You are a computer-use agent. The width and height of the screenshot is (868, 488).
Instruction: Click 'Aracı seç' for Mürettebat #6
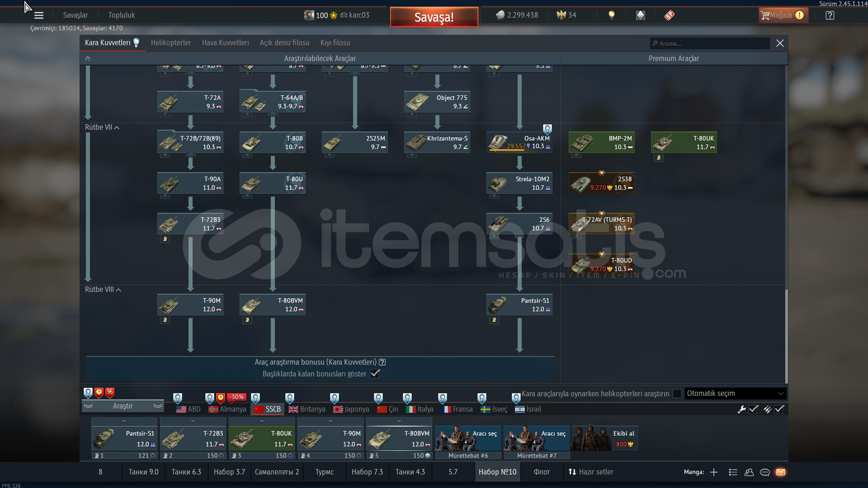(468, 438)
